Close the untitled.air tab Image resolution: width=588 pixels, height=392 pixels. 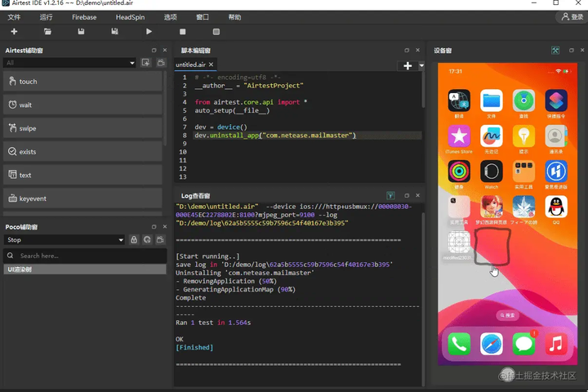click(x=212, y=65)
